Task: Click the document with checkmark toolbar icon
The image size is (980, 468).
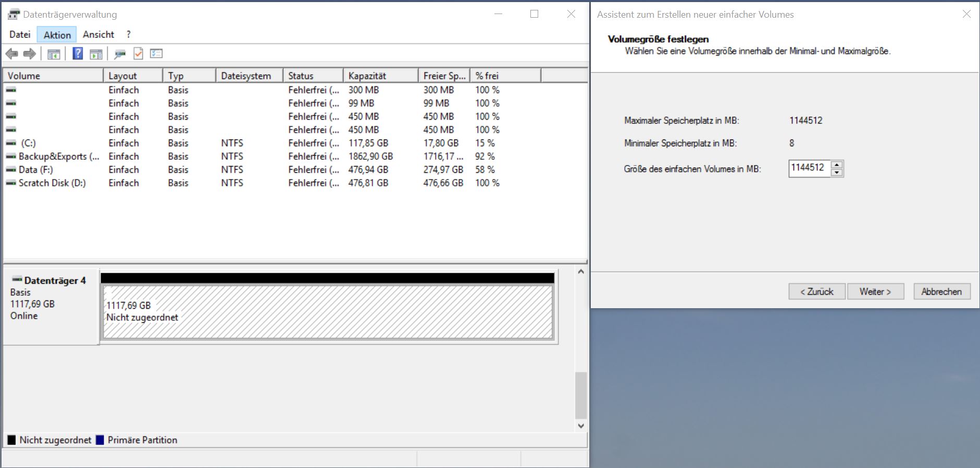Action: tap(138, 54)
